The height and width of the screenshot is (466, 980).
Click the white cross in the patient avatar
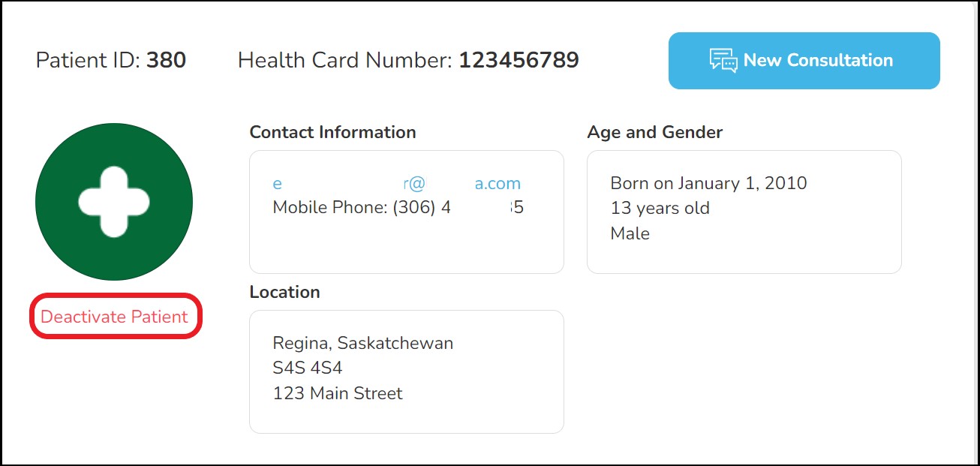(x=114, y=202)
